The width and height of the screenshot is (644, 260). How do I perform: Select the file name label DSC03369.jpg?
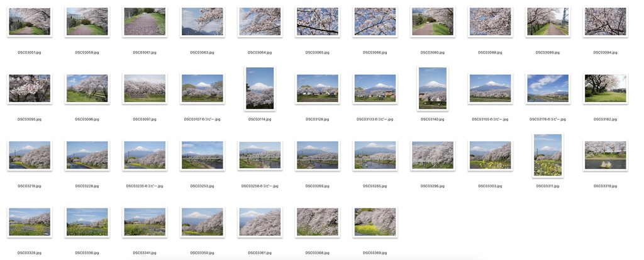(x=375, y=253)
